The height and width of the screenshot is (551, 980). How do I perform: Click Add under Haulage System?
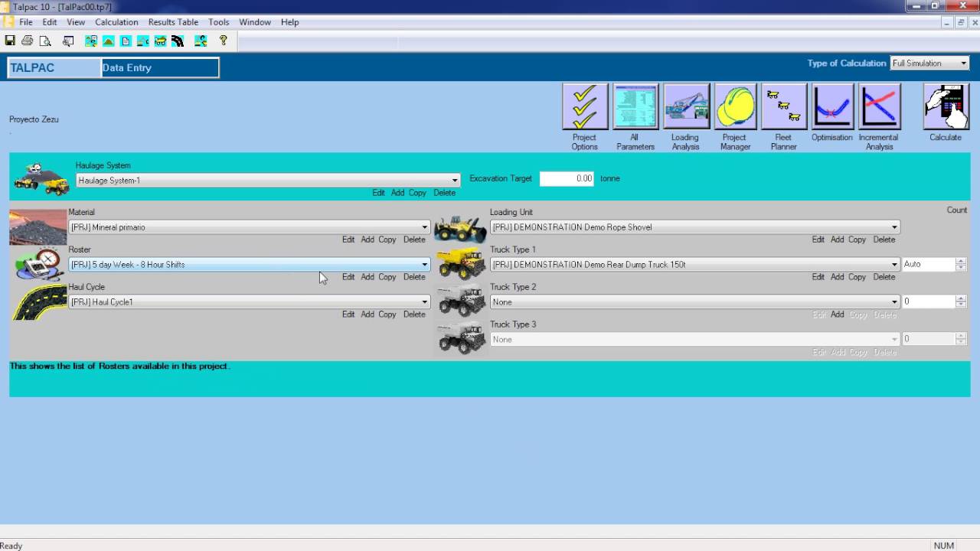coord(397,193)
